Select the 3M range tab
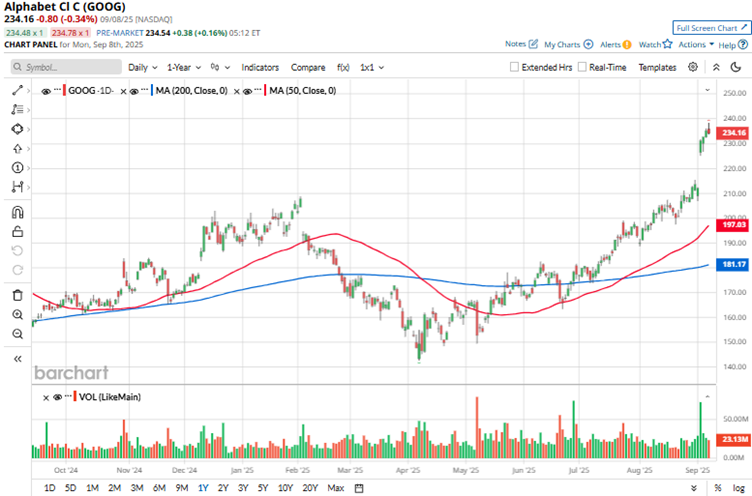 point(137,488)
